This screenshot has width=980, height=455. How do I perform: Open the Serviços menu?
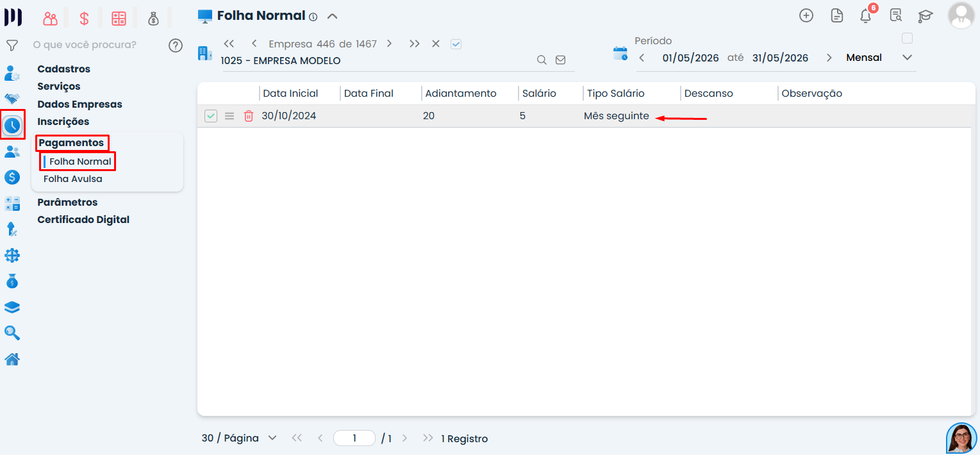(x=59, y=87)
